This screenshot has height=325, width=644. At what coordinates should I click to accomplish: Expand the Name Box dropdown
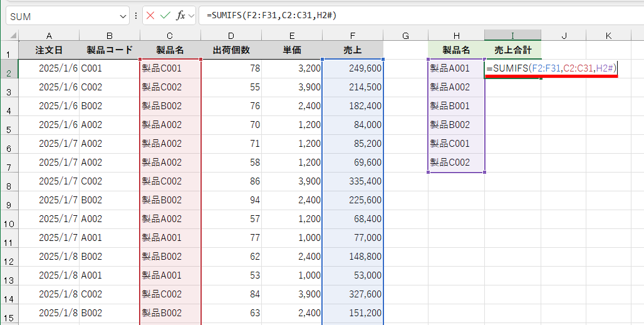pyautogui.click(x=123, y=16)
